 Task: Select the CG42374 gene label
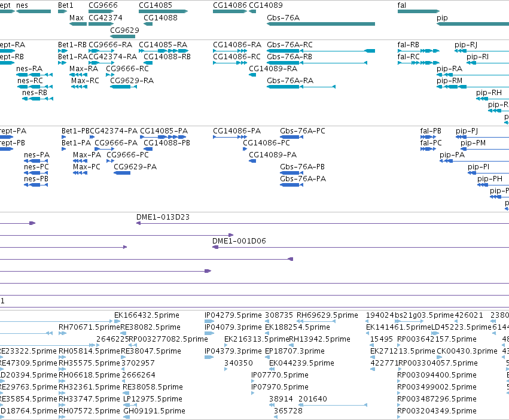point(105,18)
